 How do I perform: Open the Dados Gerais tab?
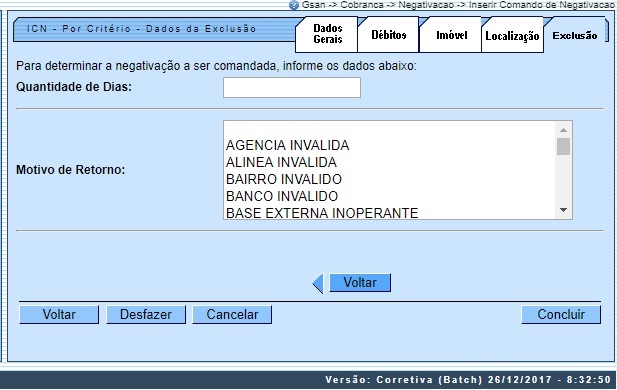327,34
